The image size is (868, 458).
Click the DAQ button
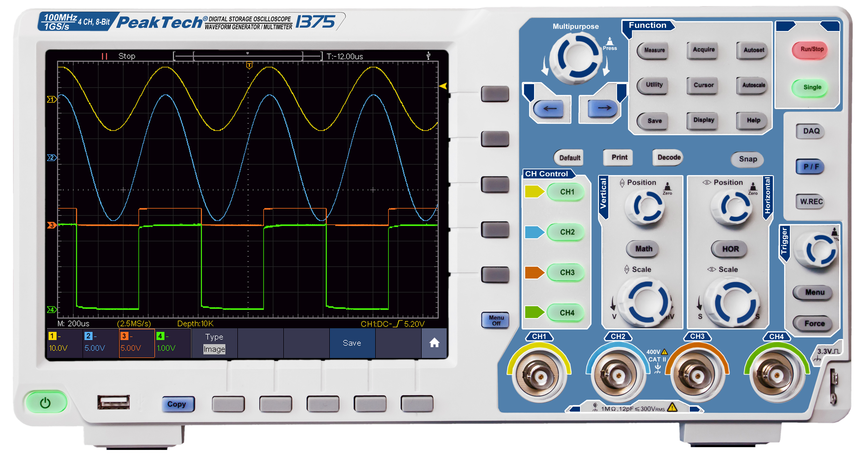[x=811, y=131]
